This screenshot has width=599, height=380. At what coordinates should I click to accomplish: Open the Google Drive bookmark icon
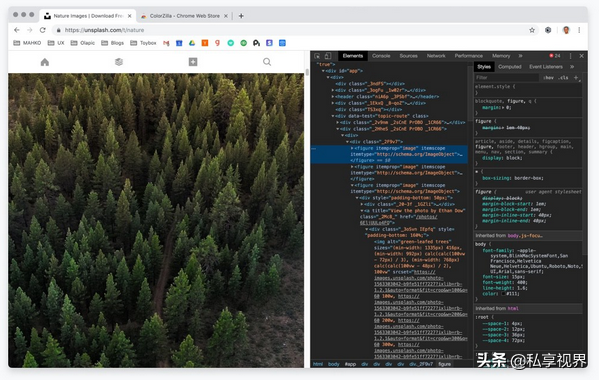(192, 43)
